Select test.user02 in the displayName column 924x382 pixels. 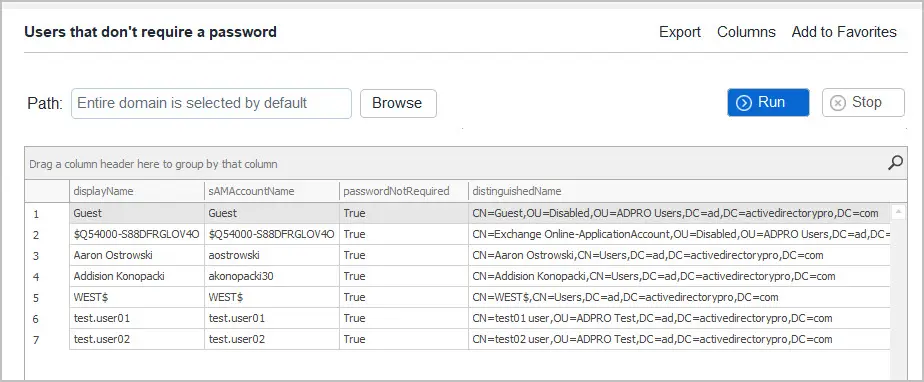click(x=137, y=340)
